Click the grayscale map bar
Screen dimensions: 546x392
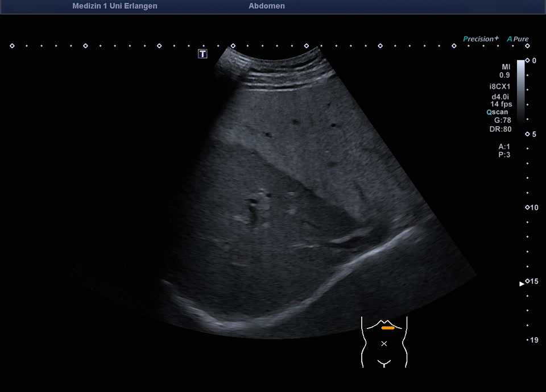(x=520, y=90)
